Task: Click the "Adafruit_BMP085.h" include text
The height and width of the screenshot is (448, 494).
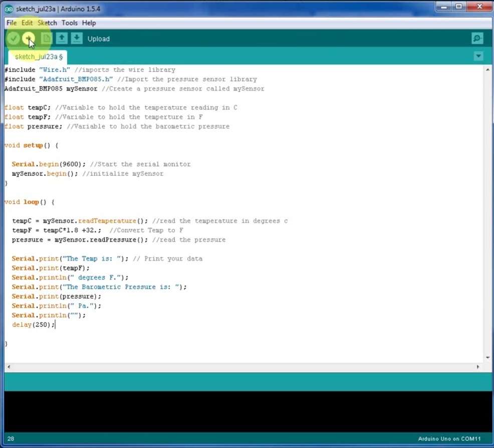Action: [x=76, y=79]
